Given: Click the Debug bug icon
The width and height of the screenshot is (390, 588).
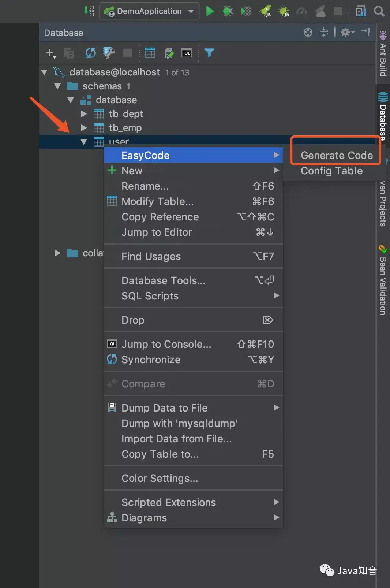Looking at the screenshot, I should pyautogui.click(x=228, y=11).
